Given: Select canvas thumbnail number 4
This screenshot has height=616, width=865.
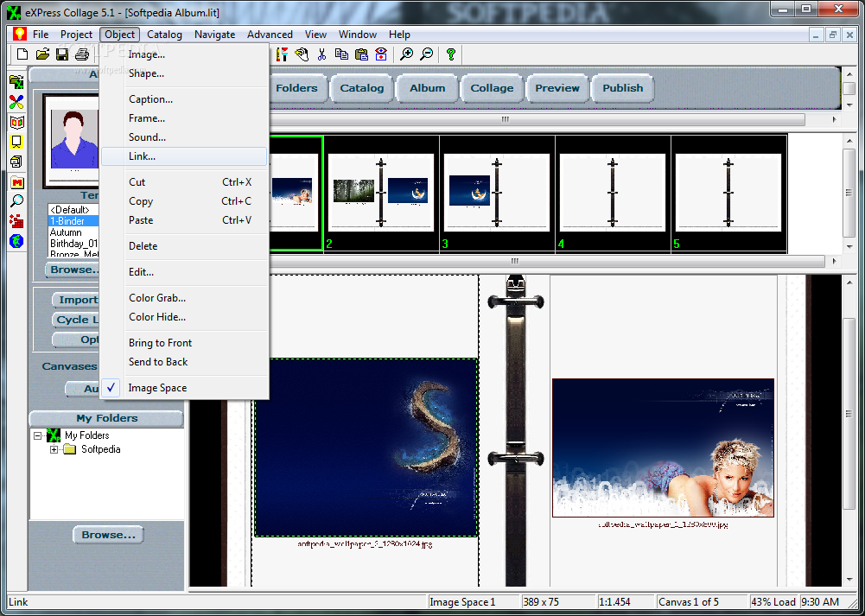Looking at the screenshot, I should [x=613, y=193].
